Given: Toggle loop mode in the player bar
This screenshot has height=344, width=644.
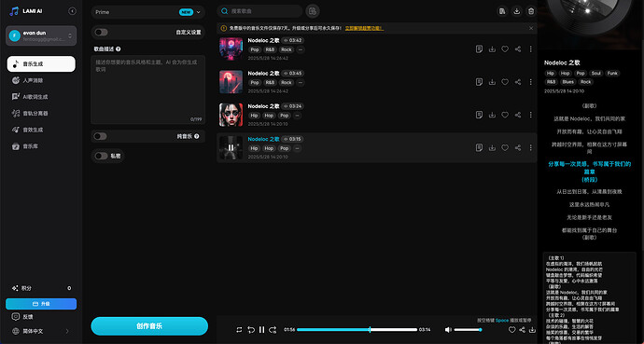Looking at the screenshot, I should click(240, 330).
